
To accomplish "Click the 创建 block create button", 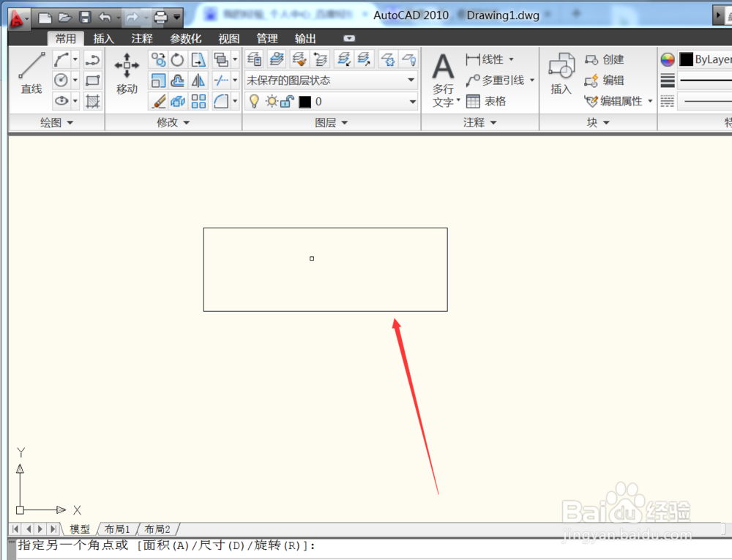I will [604, 60].
